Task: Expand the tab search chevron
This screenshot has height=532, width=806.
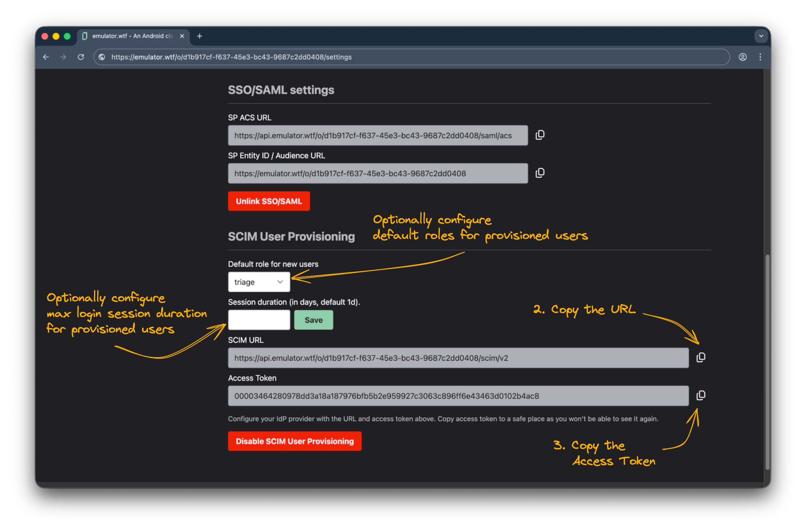Action: 761,36
